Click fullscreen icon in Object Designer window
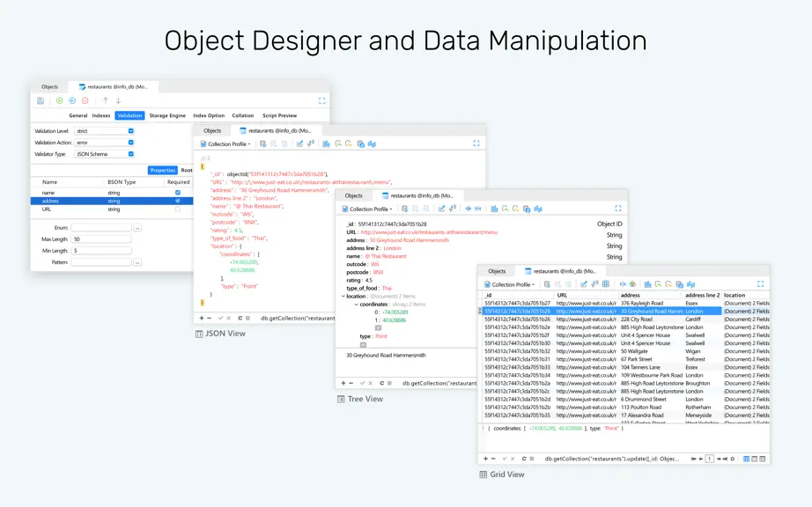This screenshot has height=507, width=812. 321,101
